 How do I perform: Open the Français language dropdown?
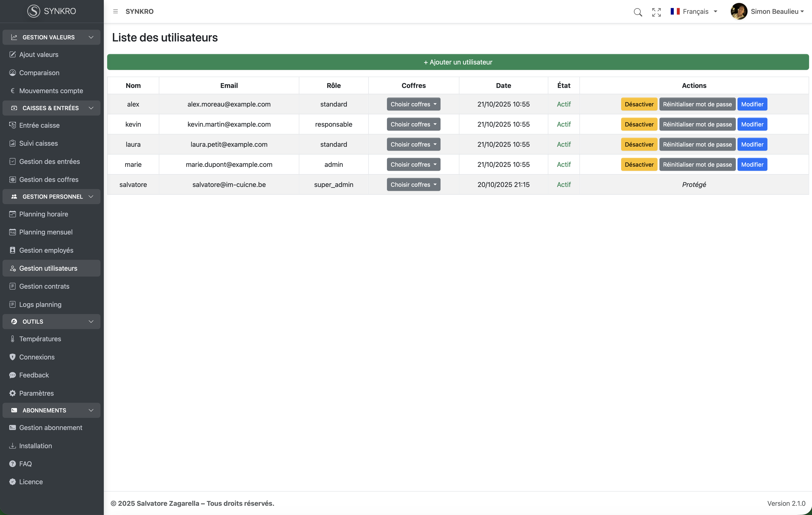point(694,12)
